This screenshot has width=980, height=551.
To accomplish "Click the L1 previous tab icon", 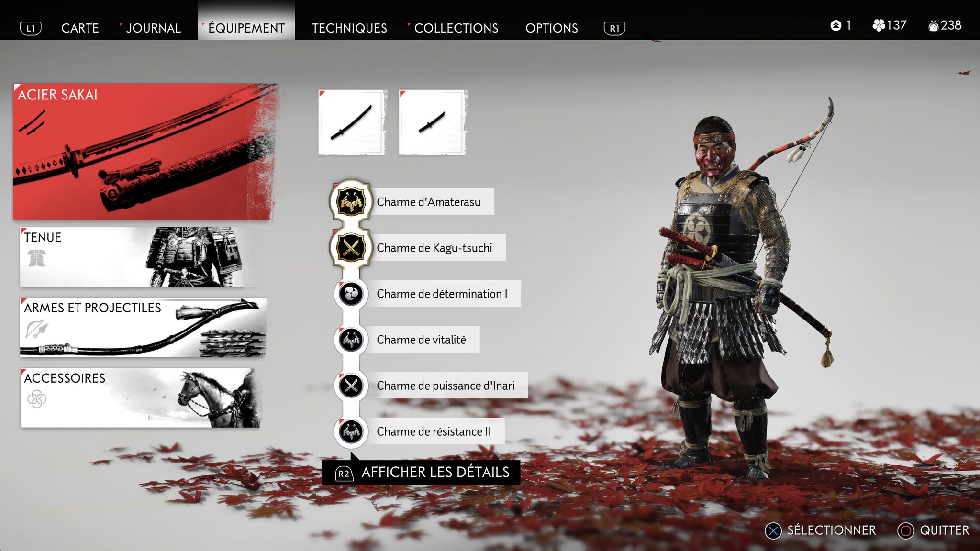I will [31, 28].
